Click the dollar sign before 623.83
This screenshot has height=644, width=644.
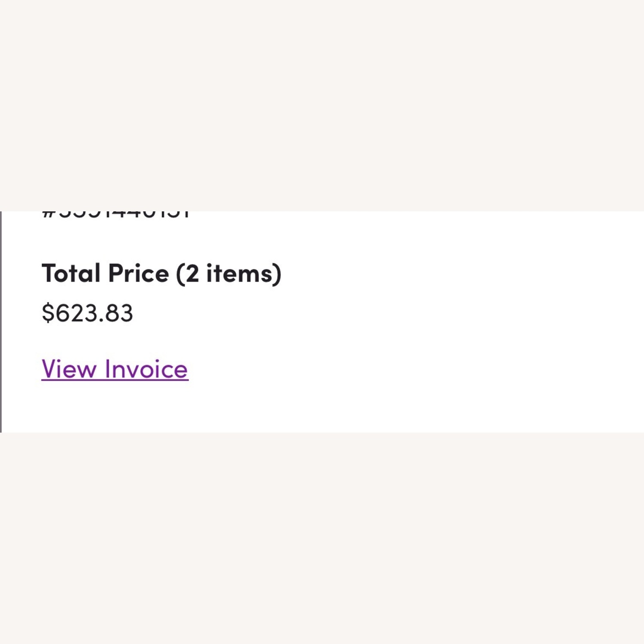(x=48, y=313)
